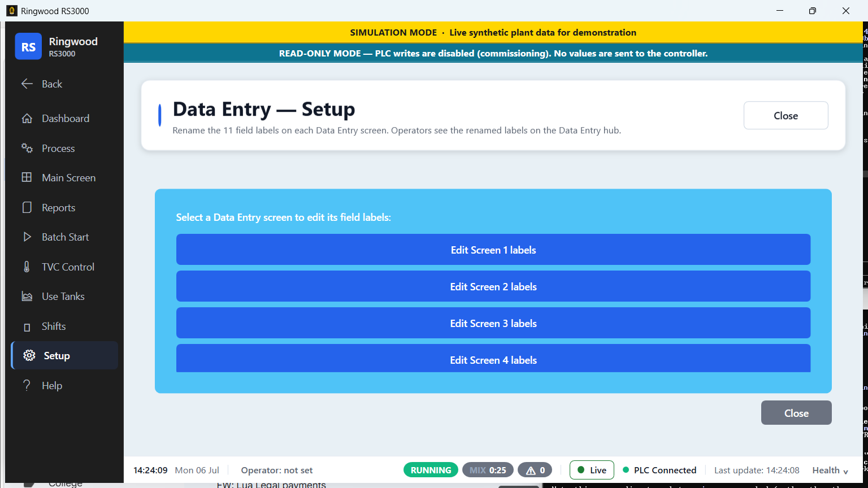Viewport: 868px width, 488px height.
Task: Click the white Close button in header
Action: (785, 115)
